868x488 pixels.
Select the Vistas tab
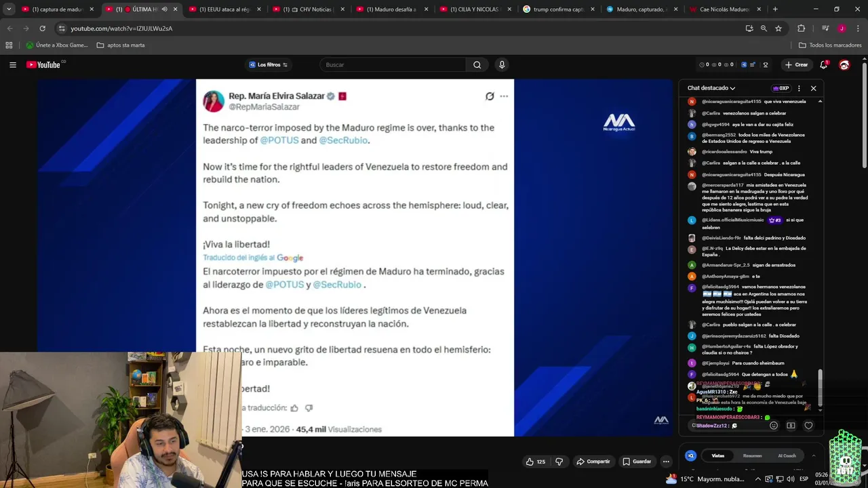point(718,455)
